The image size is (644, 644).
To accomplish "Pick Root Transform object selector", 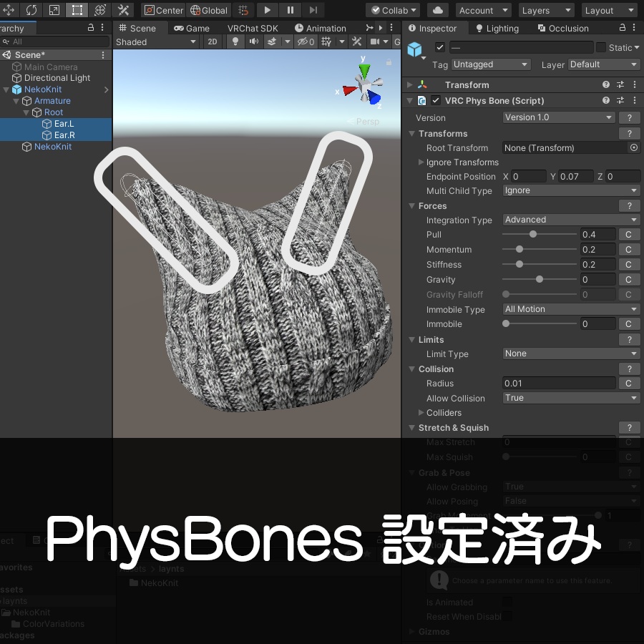I will point(634,148).
